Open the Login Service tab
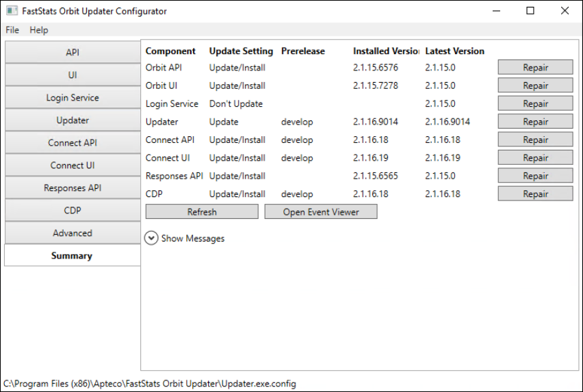The width and height of the screenshot is (583, 392). (73, 98)
